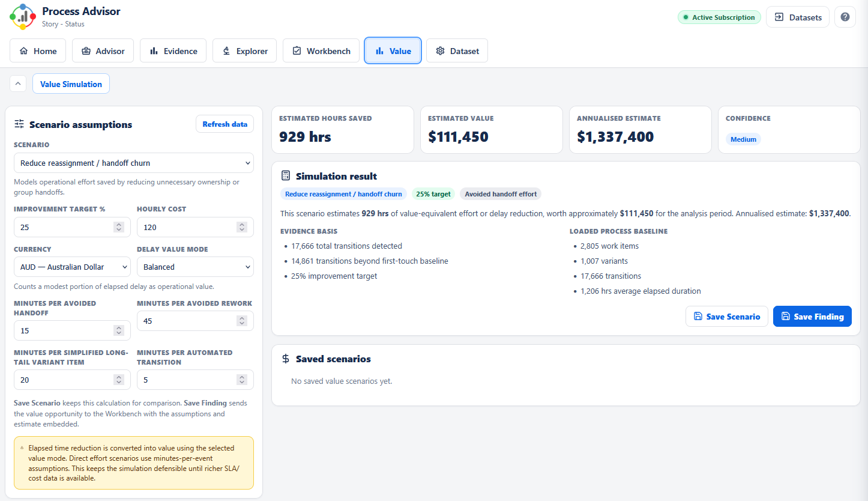868x501 pixels.
Task: Click the Estimated Hours Saved value 929 hrs
Action: 305,137
